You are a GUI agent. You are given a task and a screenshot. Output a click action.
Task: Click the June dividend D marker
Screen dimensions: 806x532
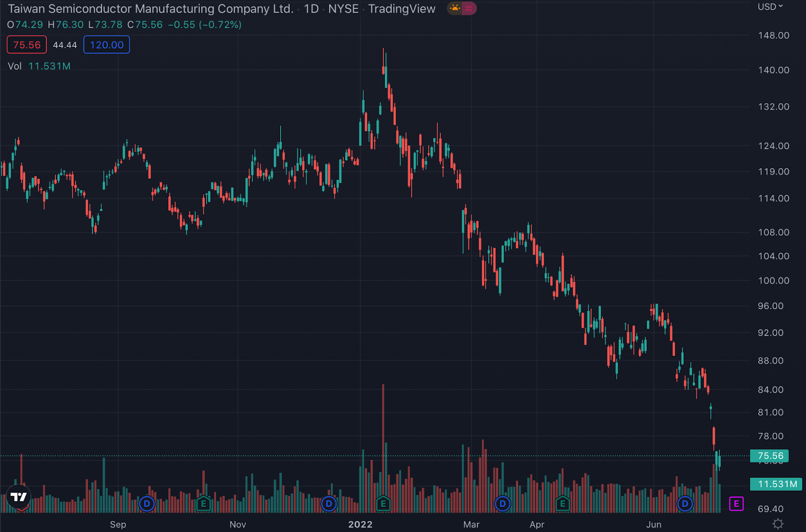coord(685,503)
